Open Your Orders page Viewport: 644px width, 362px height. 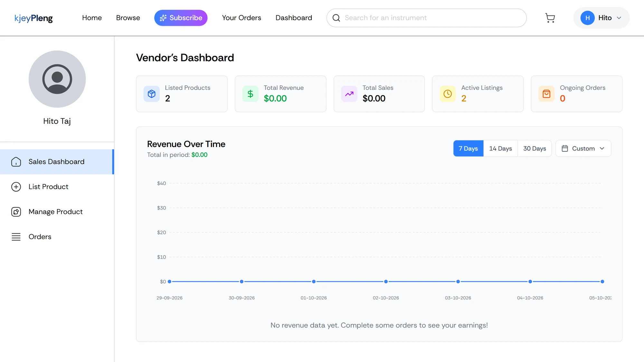pos(241,18)
